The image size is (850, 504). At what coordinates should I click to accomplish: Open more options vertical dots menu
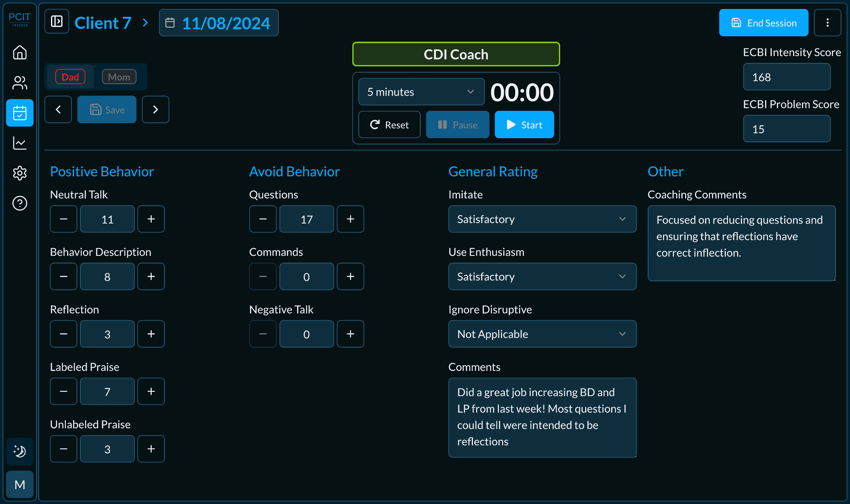(827, 23)
